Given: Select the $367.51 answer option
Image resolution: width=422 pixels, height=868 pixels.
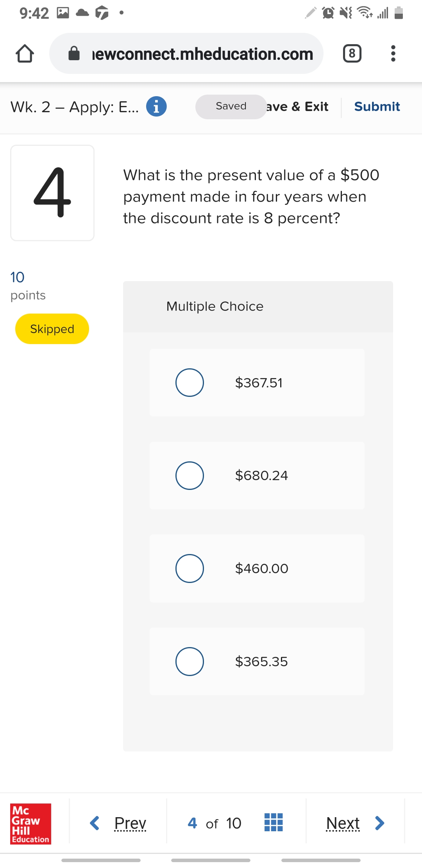Looking at the screenshot, I should (190, 382).
